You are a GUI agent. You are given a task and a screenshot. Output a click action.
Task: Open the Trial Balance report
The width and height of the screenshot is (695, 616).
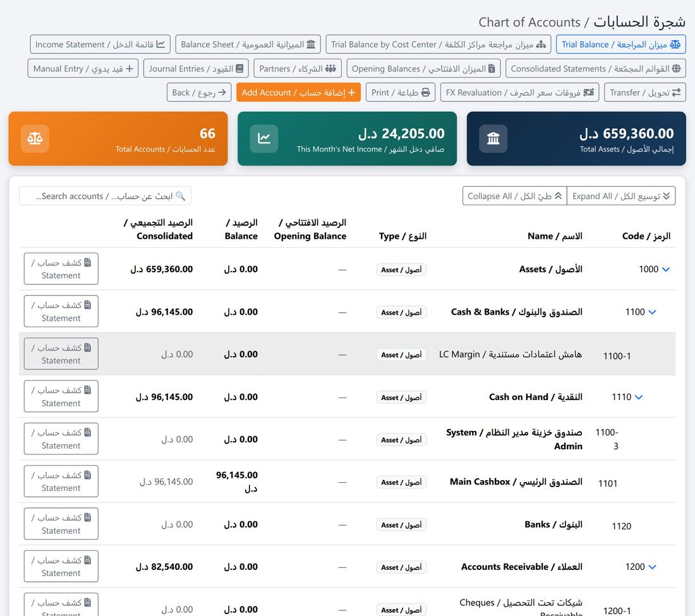point(620,44)
